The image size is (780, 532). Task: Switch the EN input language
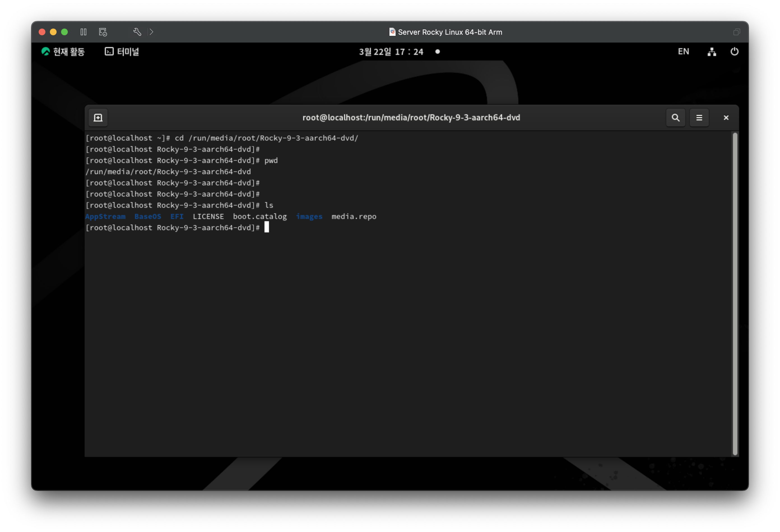[683, 52]
